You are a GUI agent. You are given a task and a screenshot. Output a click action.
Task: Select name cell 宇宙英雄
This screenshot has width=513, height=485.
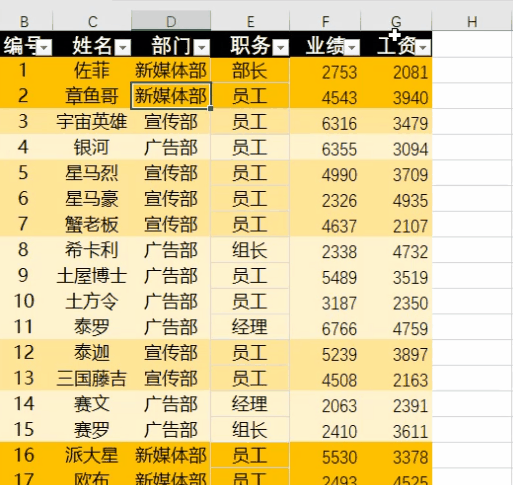pos(92,122)
